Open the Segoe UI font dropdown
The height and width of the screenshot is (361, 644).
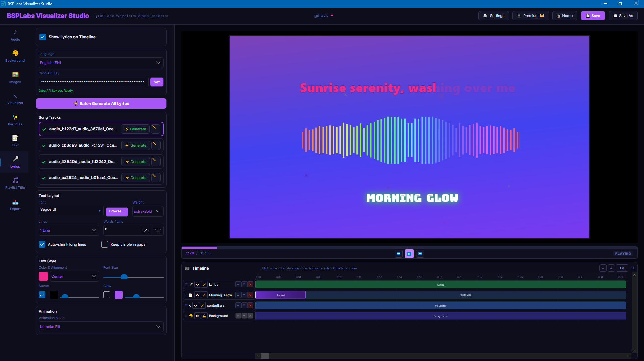[70, 210]
